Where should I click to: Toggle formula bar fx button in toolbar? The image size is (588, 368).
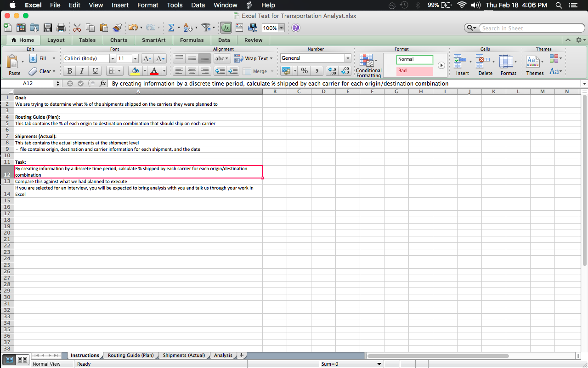pyautogui.click(x=226, y=28)
